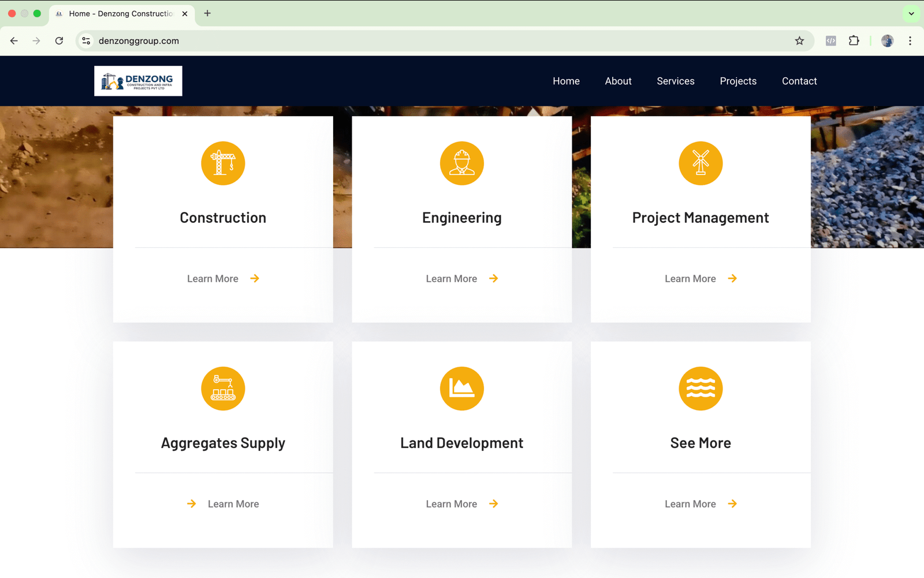Open the browser Extensions puzzle icon
This screenshot has height=578, width=924.
pos(854,41)
